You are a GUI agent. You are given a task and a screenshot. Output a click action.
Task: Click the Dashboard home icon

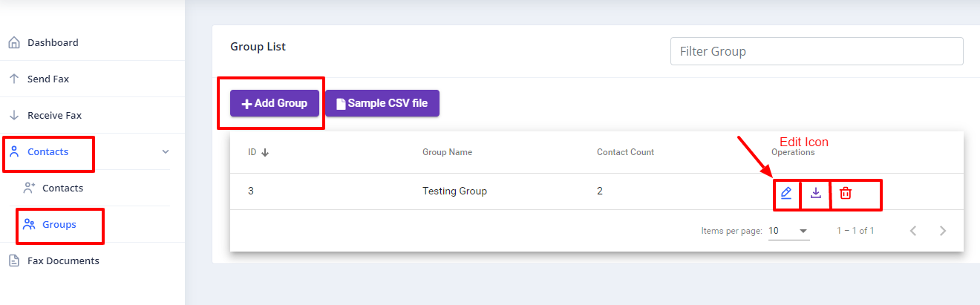click(x=14, y=42)
